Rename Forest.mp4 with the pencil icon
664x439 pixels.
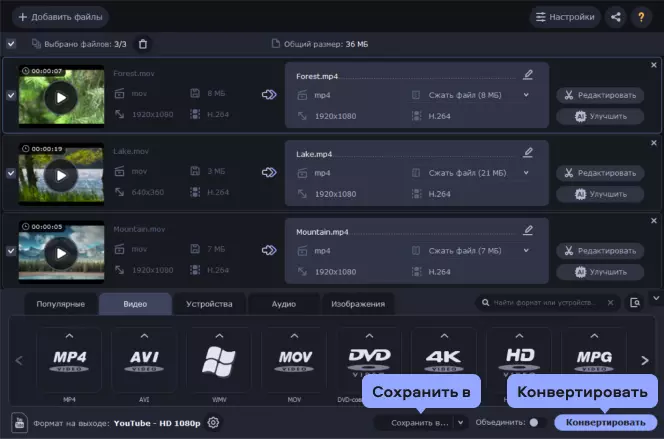(x=528, y=75)
